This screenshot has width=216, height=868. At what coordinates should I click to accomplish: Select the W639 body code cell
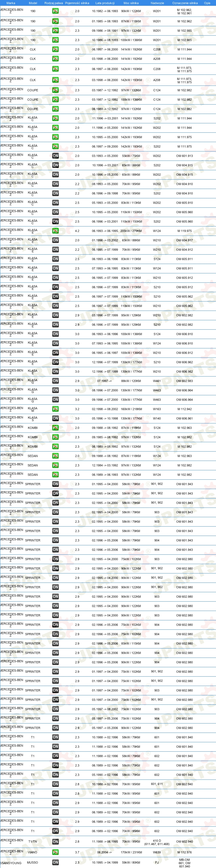coord(157,853)
